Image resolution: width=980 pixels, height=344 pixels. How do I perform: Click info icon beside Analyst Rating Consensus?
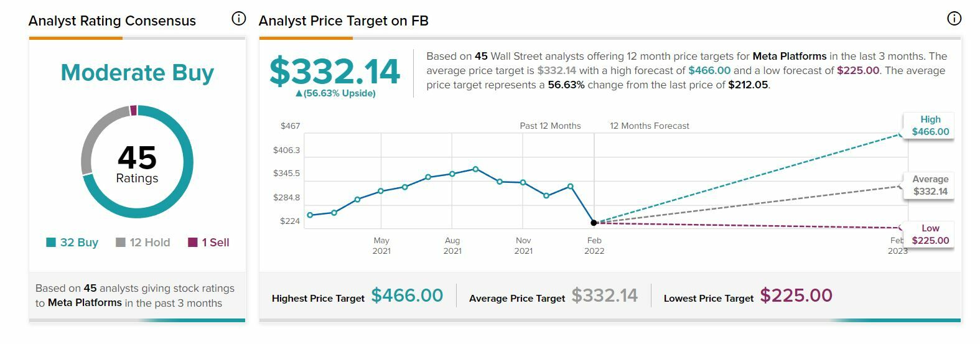click(239, 19)
